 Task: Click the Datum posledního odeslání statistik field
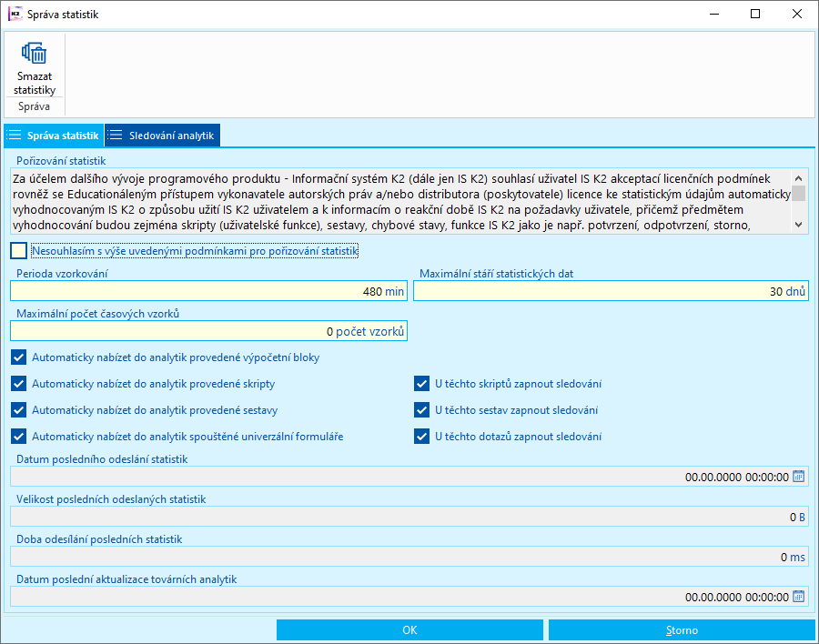click(409, 477)
